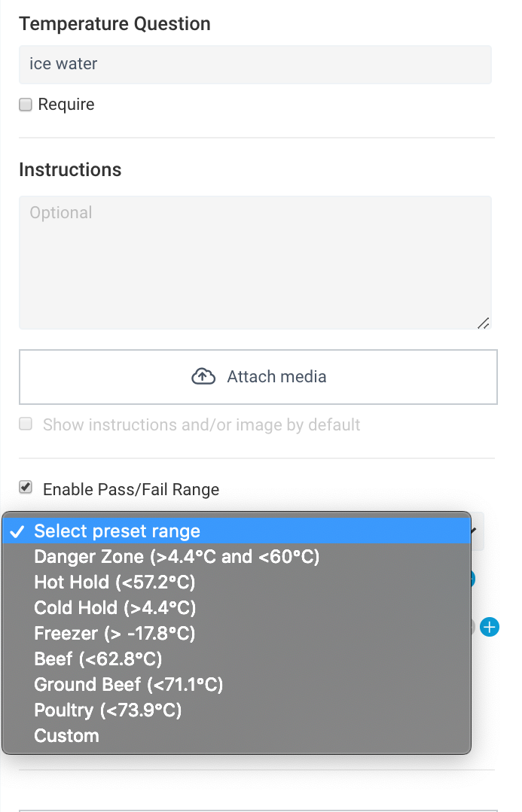The height and width of the screenshot is (812, 522).
Task: Click the blue plus icon to add a range
Action: coord(490,627)
